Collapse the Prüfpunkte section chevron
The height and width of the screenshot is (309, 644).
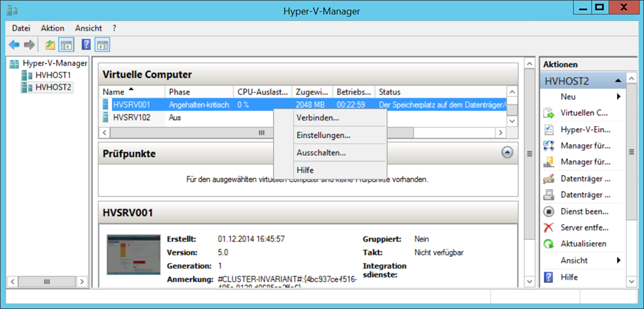coord(508,153)
